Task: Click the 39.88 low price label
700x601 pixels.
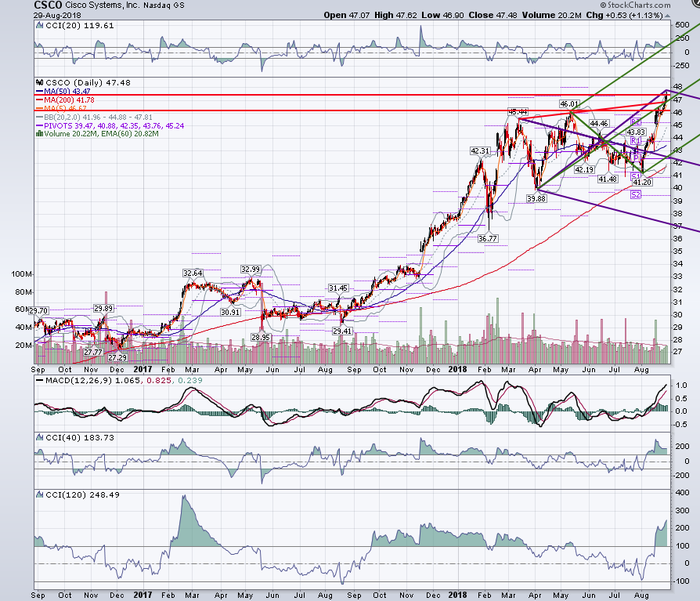Action: point(536,198)
